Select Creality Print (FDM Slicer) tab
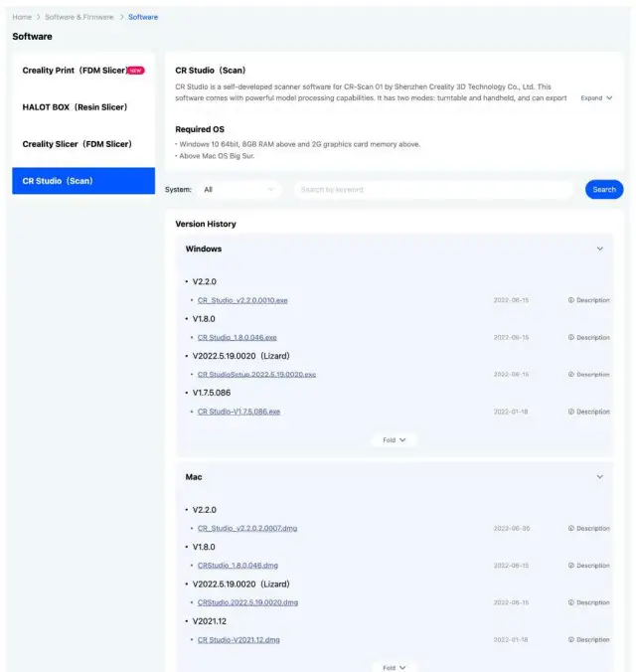 pyautogui.click(x=83, y=71)
